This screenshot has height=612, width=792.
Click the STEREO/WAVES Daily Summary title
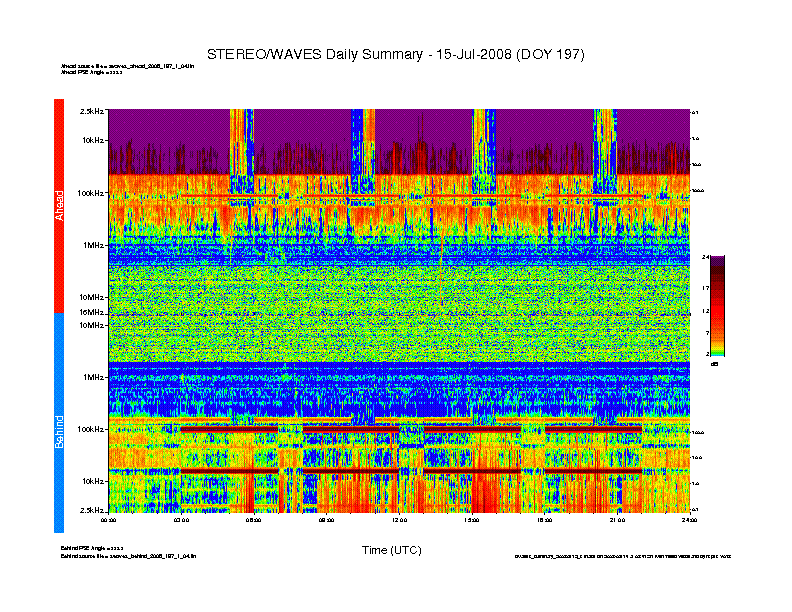coord(395,55)
